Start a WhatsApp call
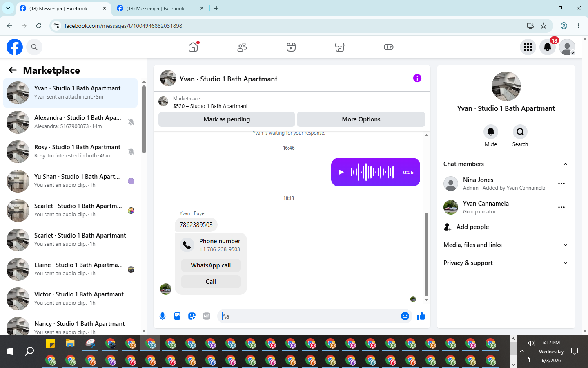588x368 pixels. point(211,265)
